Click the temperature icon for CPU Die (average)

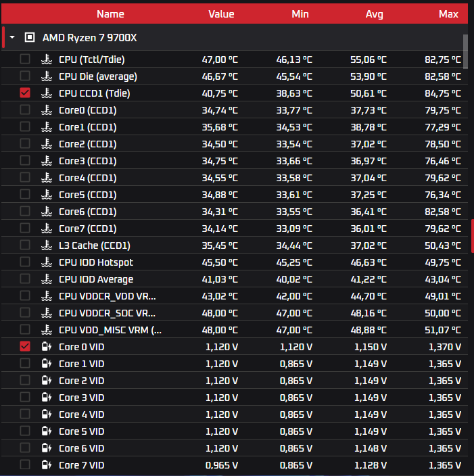pos(47,76)
